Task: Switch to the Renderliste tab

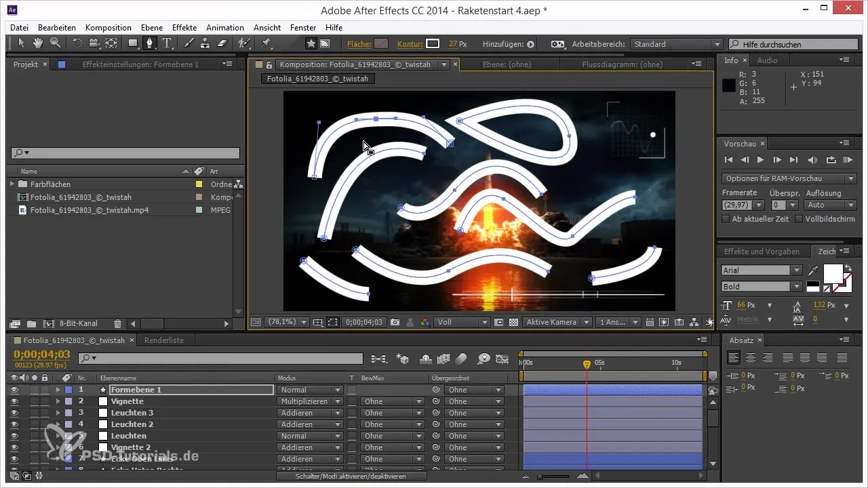Action: click(164, 340)
